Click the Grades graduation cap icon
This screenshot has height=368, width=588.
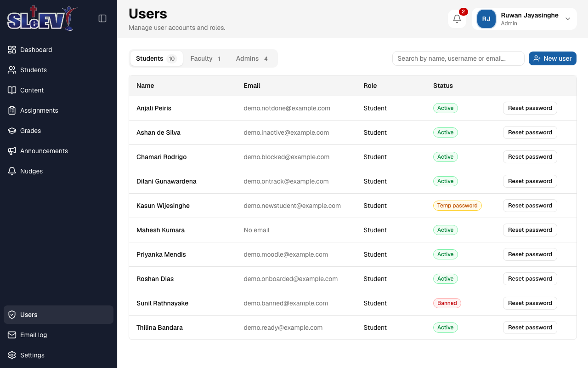[12, 131]
